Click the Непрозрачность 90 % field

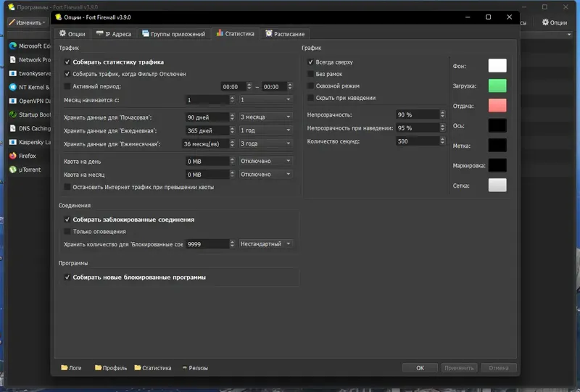point(420,114)
